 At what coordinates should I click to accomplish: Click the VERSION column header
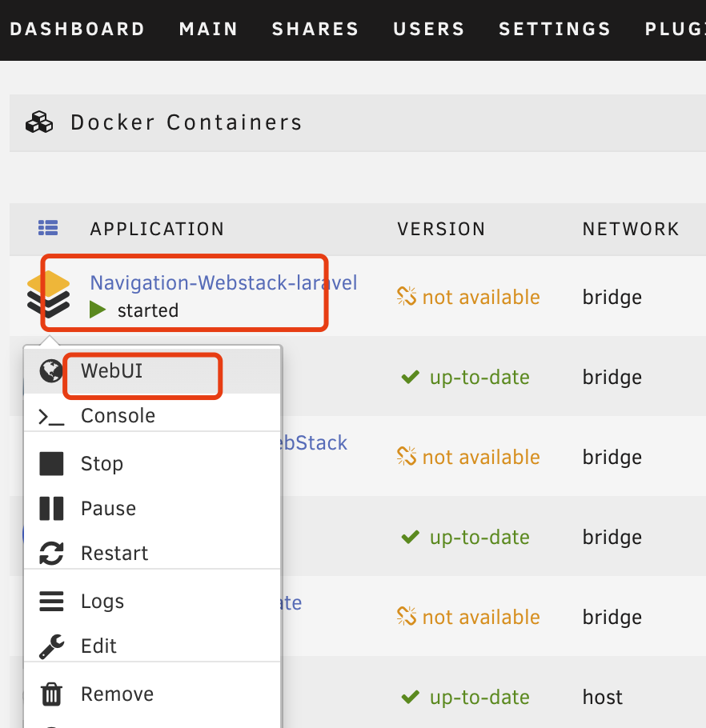441,229
